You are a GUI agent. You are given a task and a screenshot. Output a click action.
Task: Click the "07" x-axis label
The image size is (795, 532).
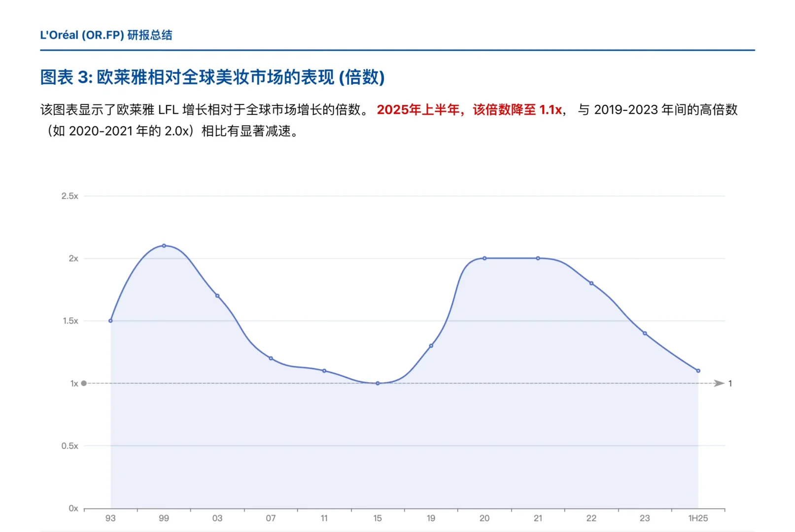[x=271, y=518]
